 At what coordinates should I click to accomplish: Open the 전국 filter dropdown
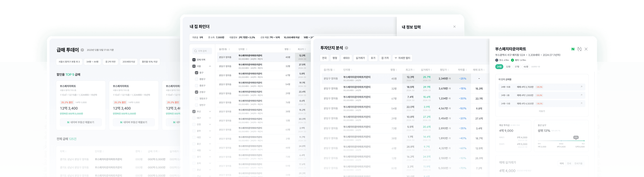click(x=324, y=58)
